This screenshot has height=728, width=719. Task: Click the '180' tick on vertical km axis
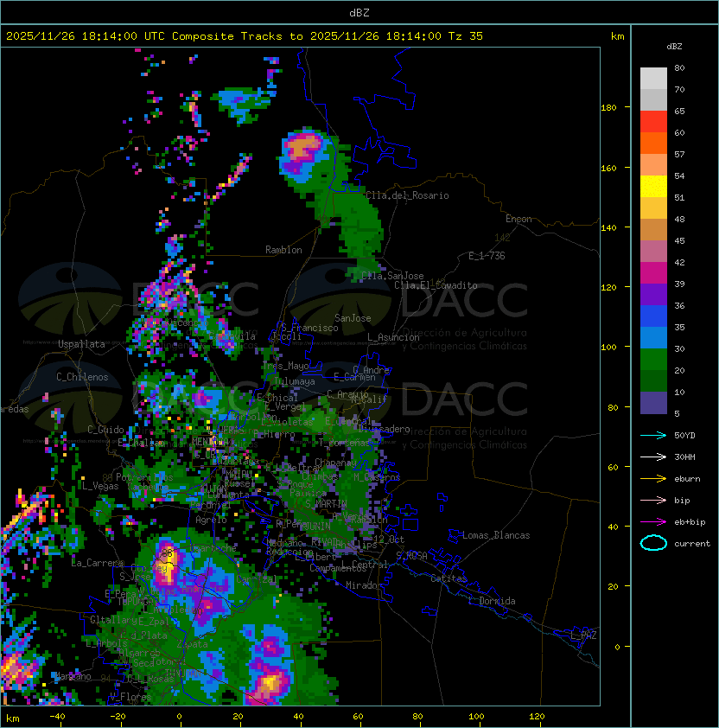click(x=608, y=107)
